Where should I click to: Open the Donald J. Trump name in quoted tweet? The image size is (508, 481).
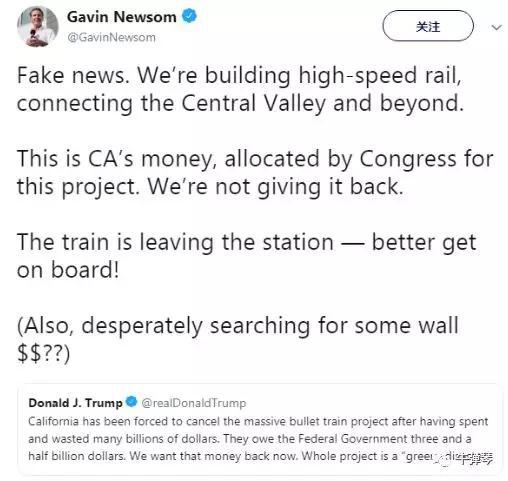(76, 403)
